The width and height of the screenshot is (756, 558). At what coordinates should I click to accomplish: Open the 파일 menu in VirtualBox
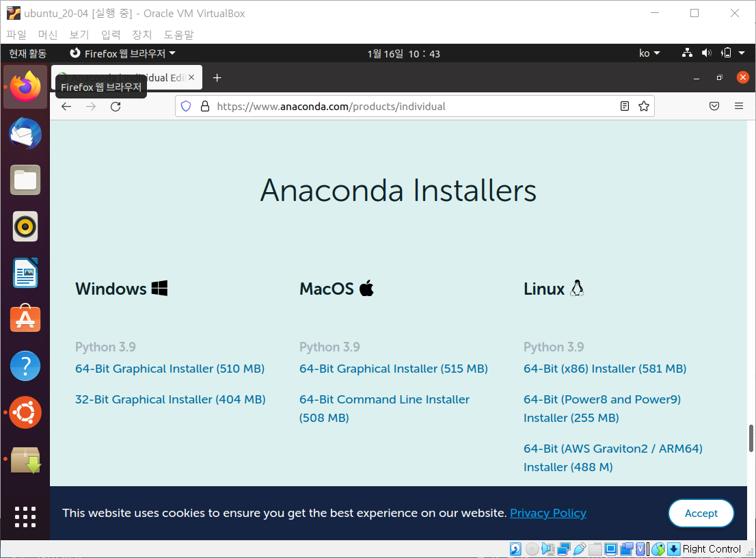click(x=16, y=35)
